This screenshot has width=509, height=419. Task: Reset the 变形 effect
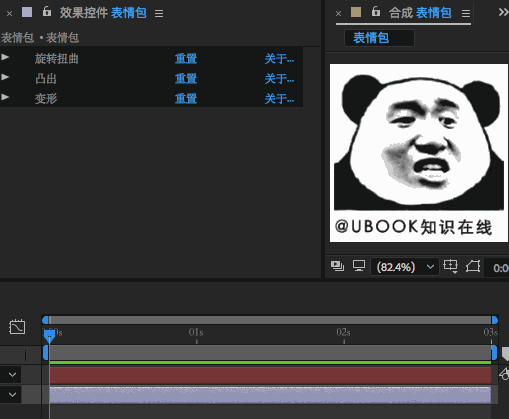pos(186,99)
